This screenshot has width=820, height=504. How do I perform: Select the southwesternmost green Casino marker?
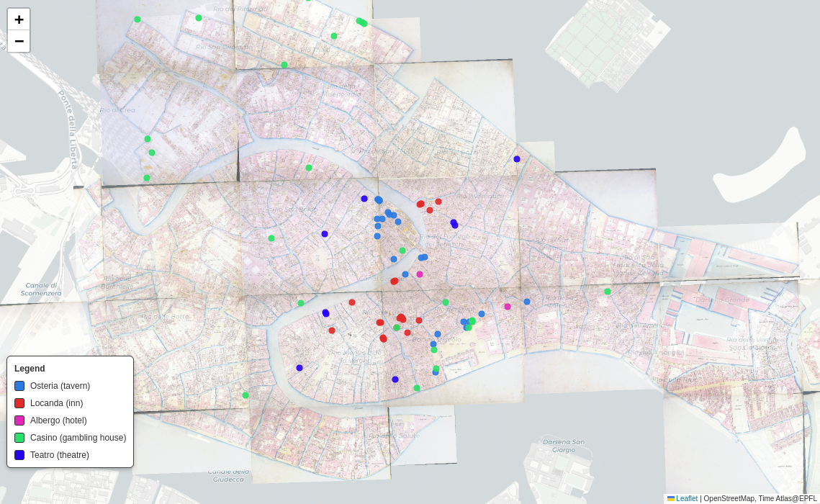pyautogui.click(x=245, y=395)
